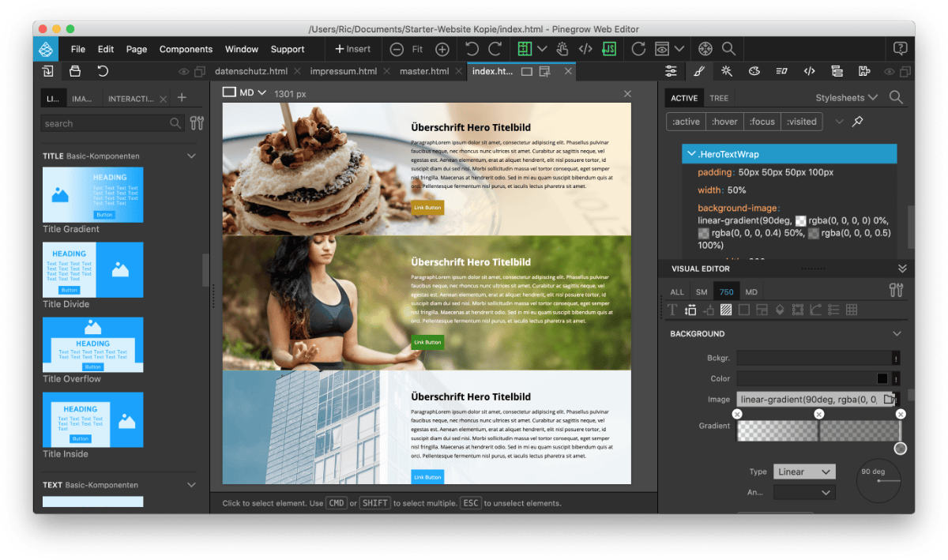Select the SM breakpoint in Visual Editor

[702, 291]
